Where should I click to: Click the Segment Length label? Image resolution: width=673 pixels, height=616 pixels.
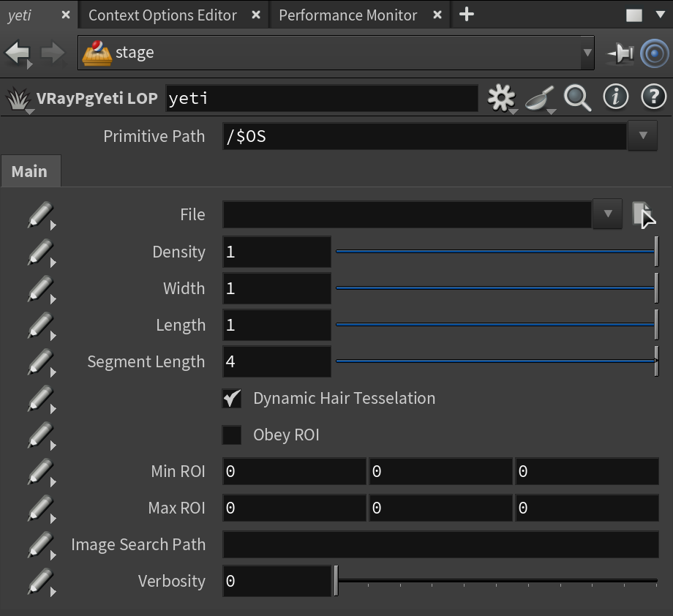tap(146, 362)
